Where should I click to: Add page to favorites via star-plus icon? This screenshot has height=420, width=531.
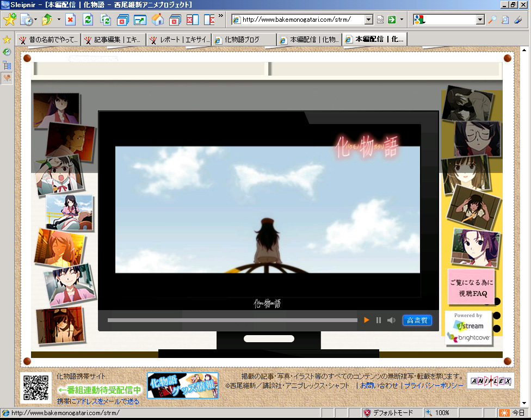pos(9,20)
